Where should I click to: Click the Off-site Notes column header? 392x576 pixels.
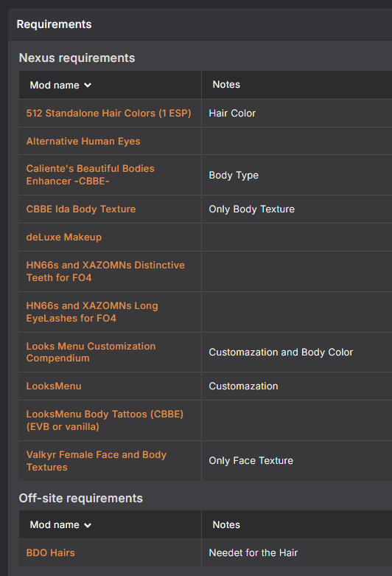click(x=226, y=524)
